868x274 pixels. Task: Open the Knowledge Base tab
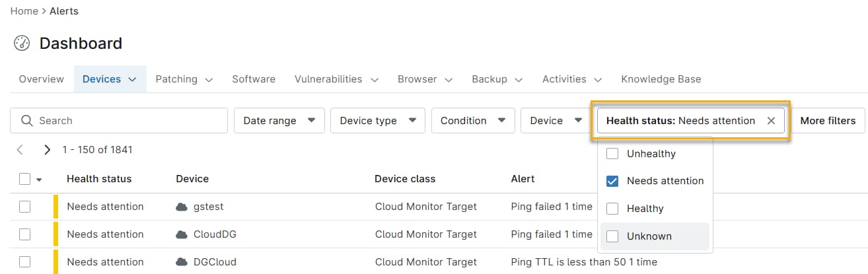(x=661, y=79)
